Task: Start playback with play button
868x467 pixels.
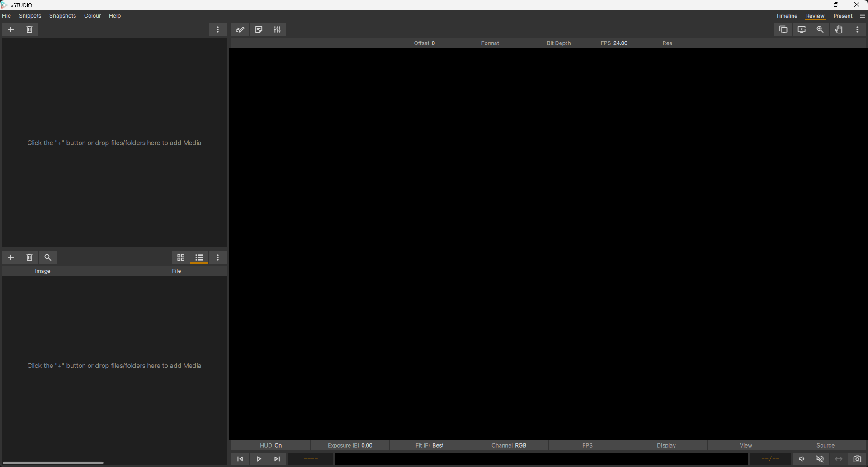Action: click(x=259, y=459)
